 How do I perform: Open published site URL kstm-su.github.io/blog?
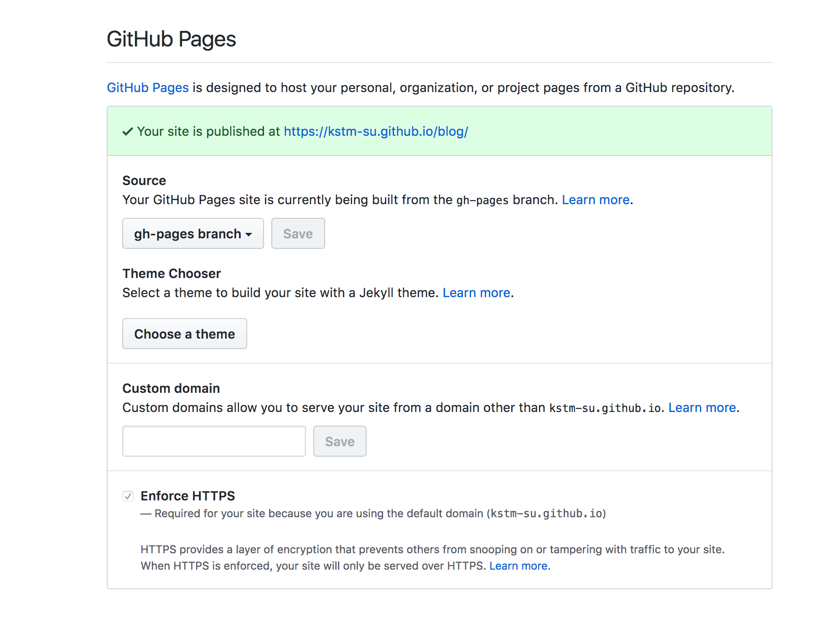pos(376,131)
